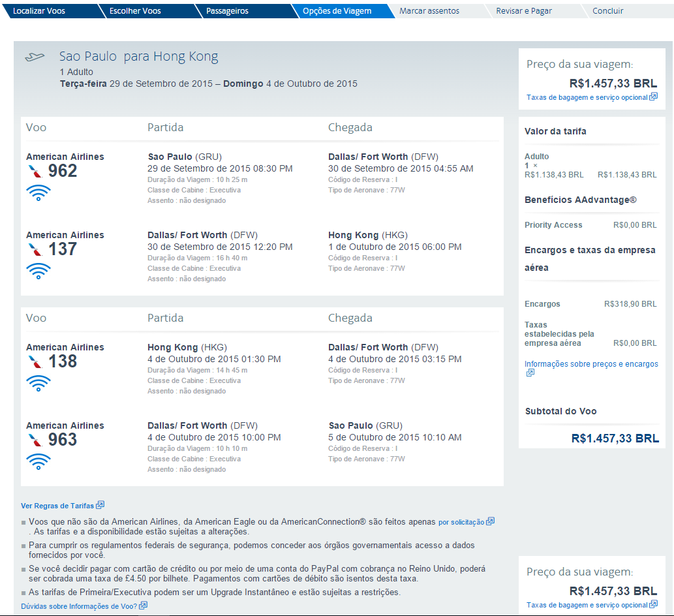Image resolution: width=674 pixels, height=616 pixels.
Task: Click American Airlines logo beside flight 962
Action: tap(35, 171)
